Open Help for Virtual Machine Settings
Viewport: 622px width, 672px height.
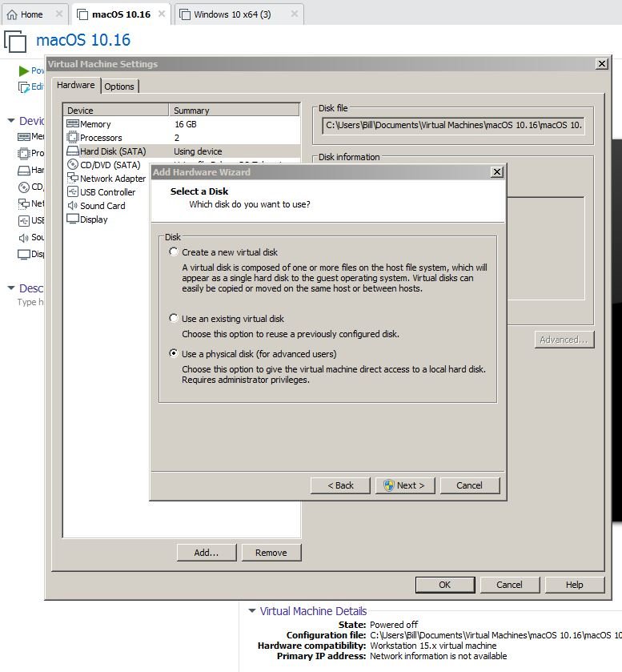tap(575, 585)
